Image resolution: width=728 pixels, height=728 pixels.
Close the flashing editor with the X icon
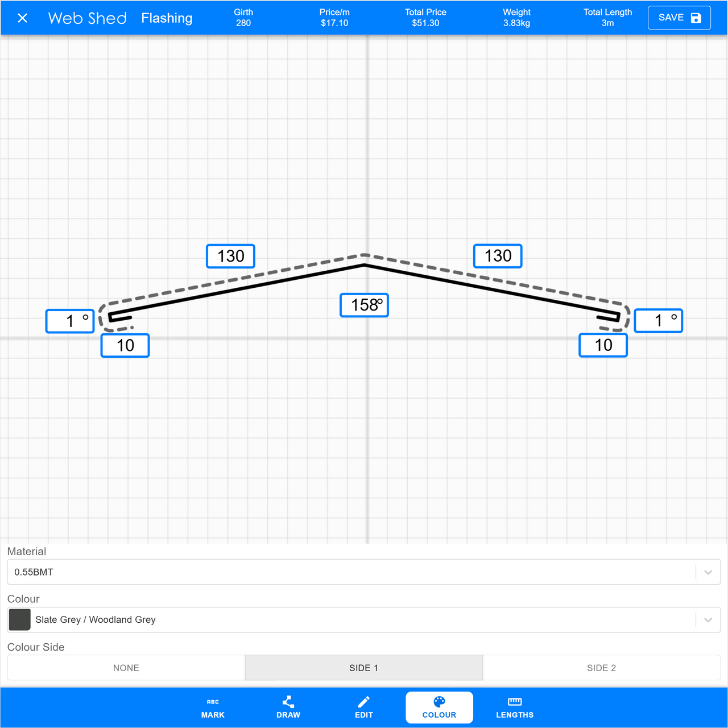point(23,18)
